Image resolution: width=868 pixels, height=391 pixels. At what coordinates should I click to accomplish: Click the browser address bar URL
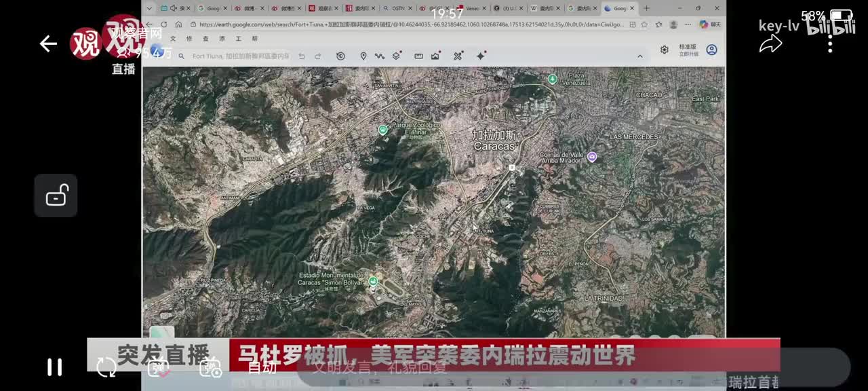411,24
